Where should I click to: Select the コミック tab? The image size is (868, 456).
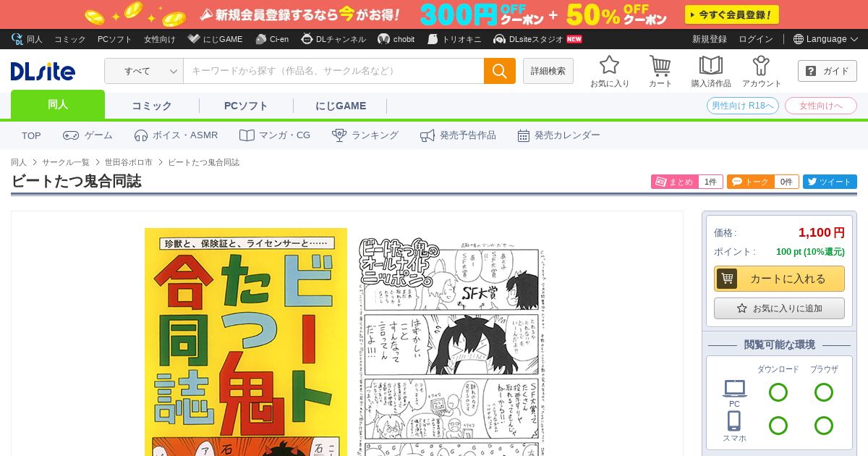click(x=152, y=106)
